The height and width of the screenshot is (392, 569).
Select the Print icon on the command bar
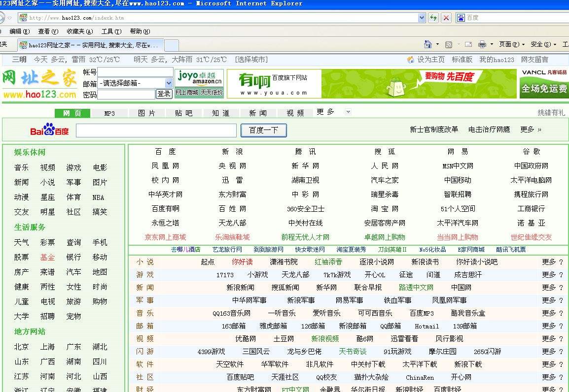pos(482,44)
